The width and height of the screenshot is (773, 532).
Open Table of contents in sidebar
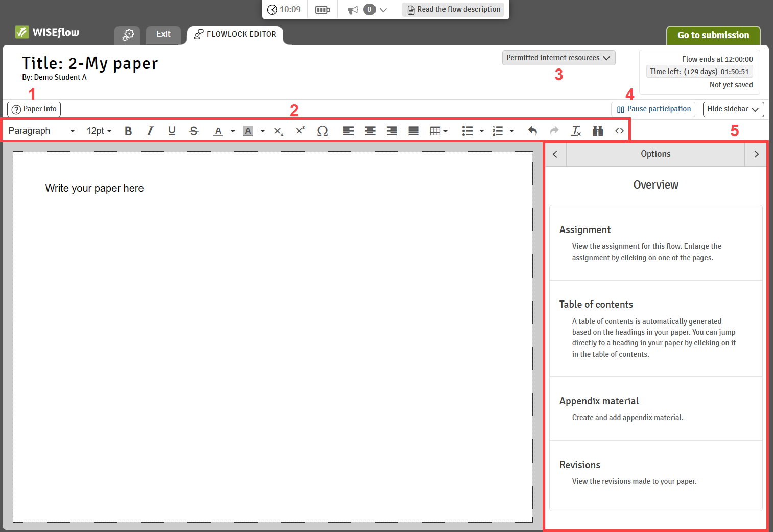656,329
